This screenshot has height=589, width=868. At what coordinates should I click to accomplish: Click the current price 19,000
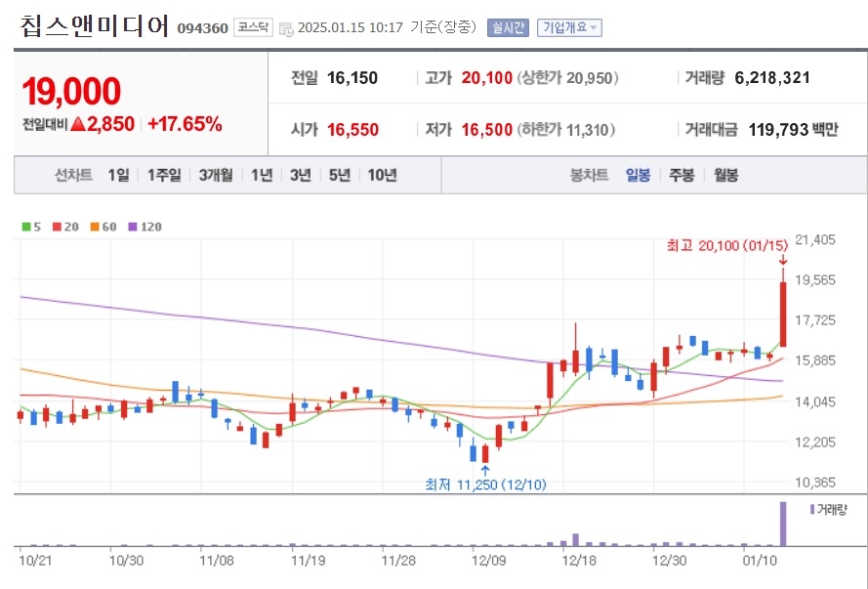click(x=71, y=92)
